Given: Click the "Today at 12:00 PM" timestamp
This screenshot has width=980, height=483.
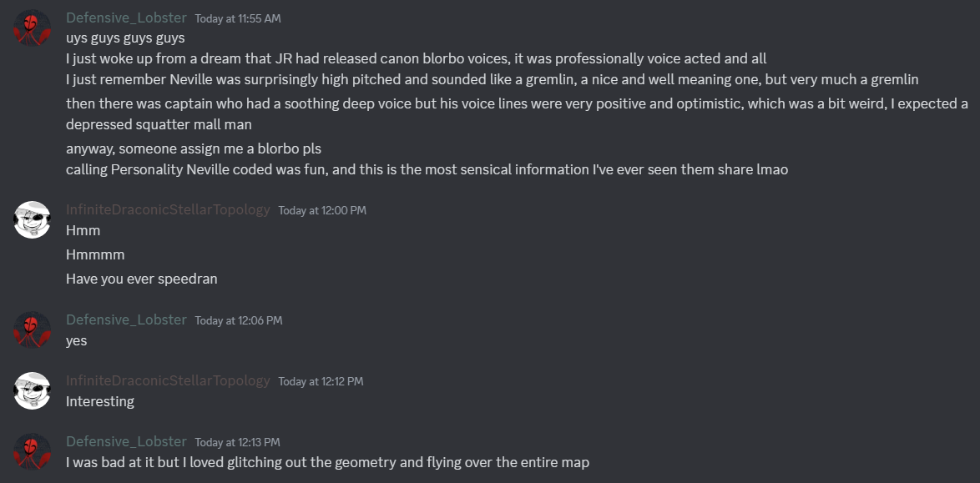Looking at the screenshot, I should (x=322, y=210).
